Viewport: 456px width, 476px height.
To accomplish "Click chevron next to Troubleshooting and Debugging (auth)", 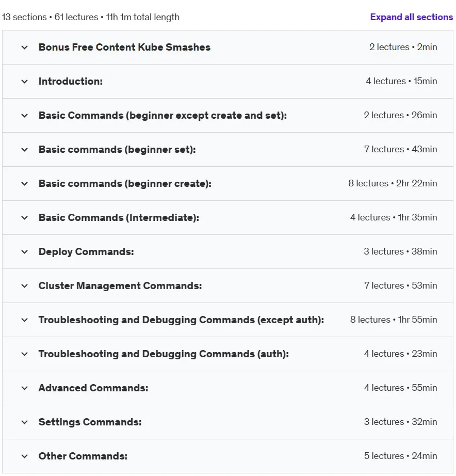I will point(25,354).
